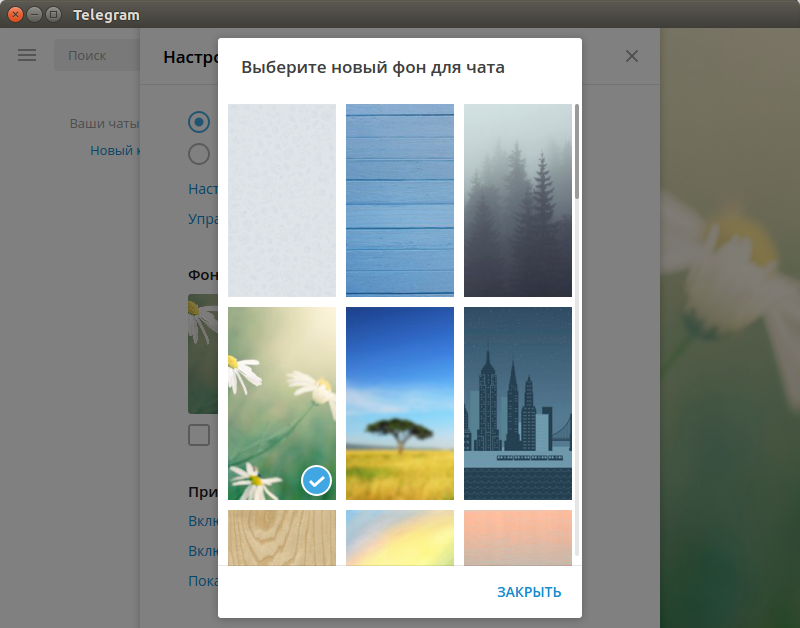Viewport: 800px width, 628px height.
Task: Open the Упра... link in settings
Action: pos(203,219)
